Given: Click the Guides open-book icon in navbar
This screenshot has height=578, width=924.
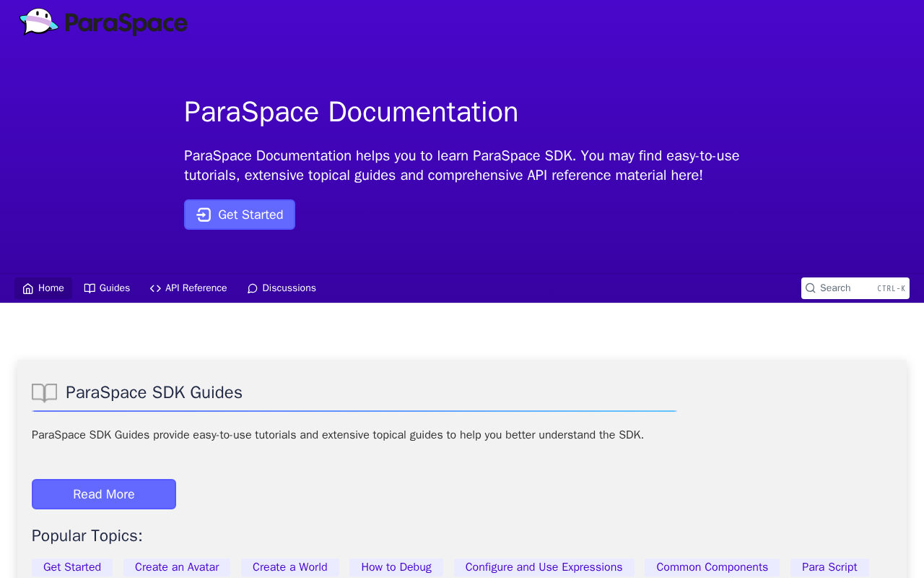Looking at the screenshot, I should [x=90, y=288].
